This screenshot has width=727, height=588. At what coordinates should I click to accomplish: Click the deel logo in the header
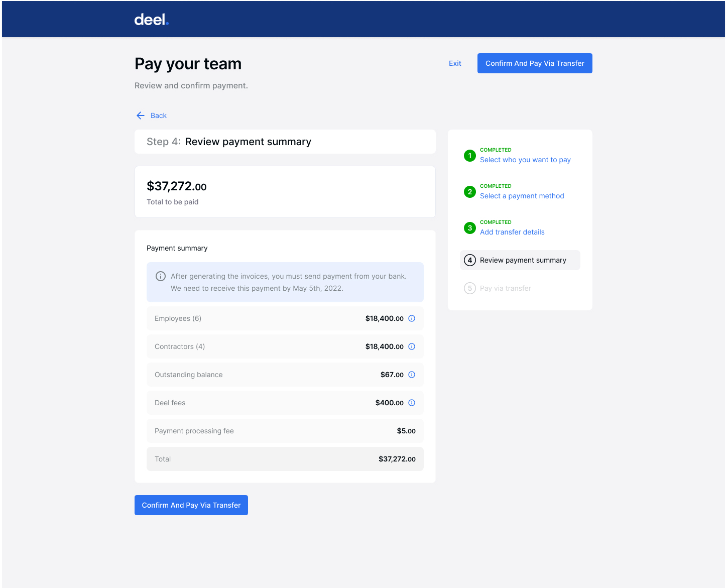(x=152, y=19)
